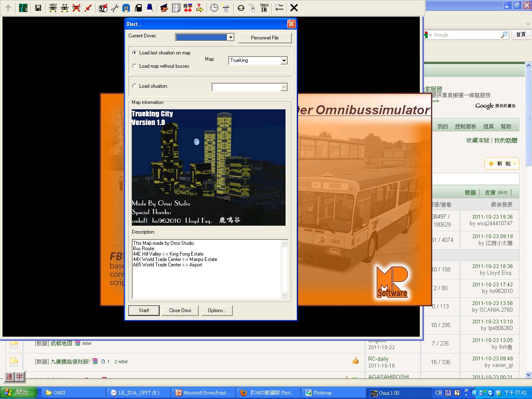Click the fuel pump refuel icon
This screenshot has height=399, width=532.
click(138, 8)
